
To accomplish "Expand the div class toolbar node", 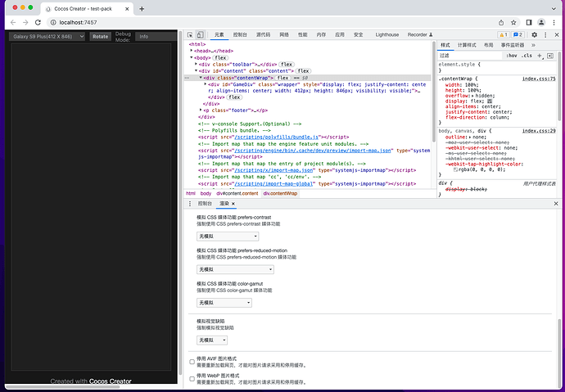I will [197, 63].
